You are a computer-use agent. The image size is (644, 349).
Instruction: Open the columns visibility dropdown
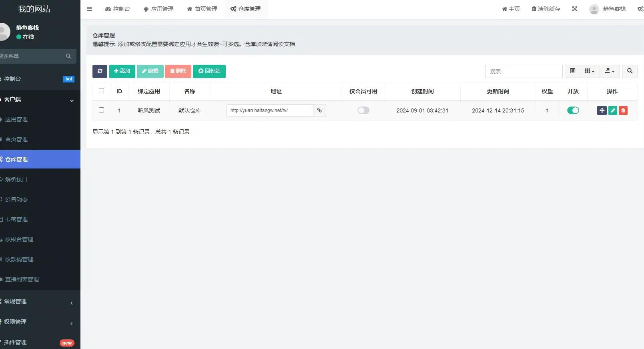point(590,71)
